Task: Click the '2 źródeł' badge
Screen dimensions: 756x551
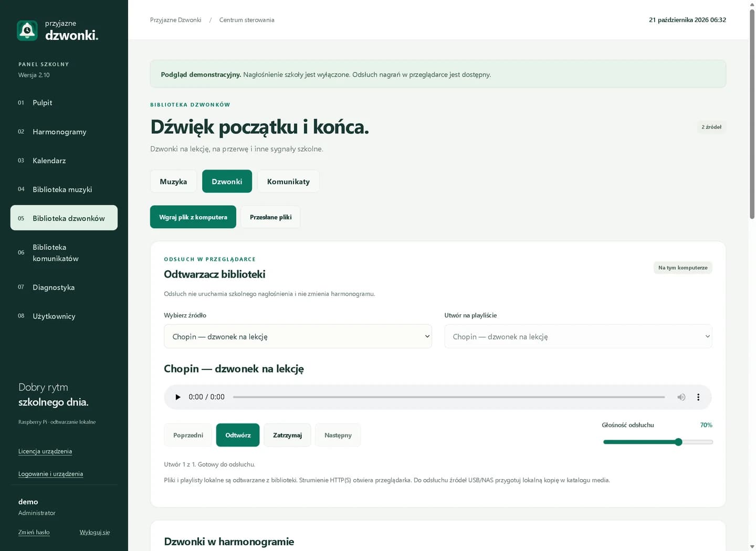Action: point(711,127)
